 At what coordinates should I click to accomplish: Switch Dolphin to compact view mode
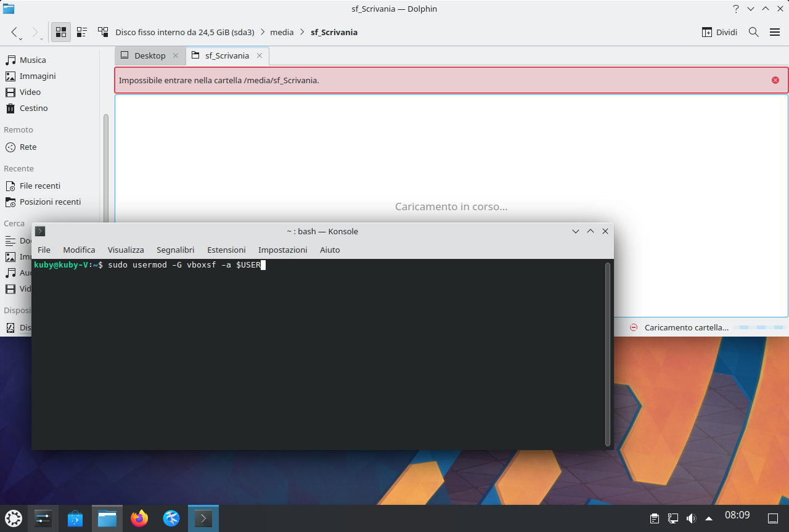pyautogui.click(x=82, y=32)
